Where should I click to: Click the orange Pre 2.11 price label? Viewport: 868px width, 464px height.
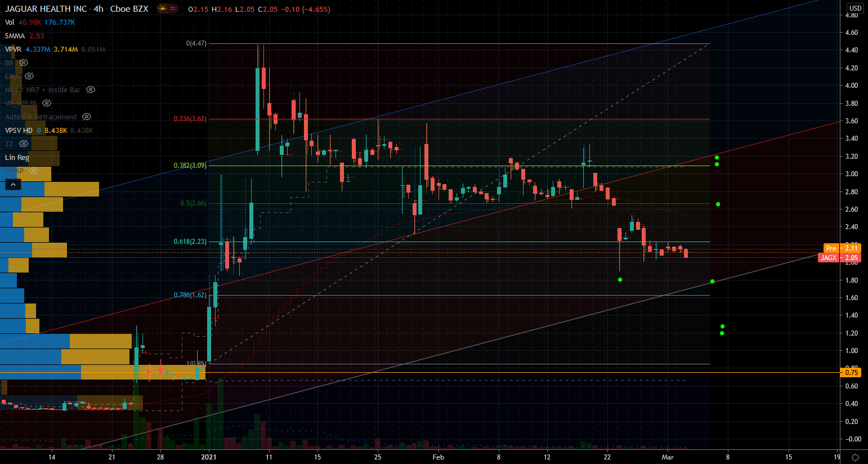click(842, 248)
